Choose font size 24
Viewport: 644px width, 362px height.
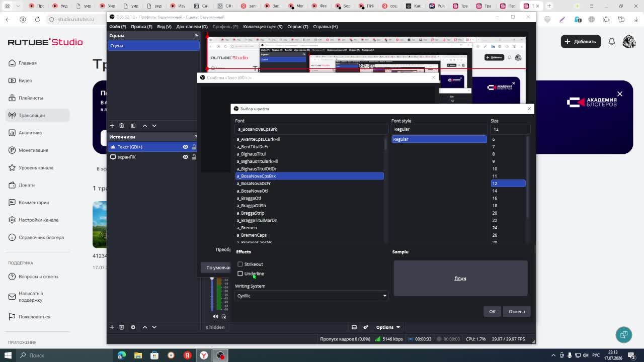pyautogui.click(x=508, y=228)
